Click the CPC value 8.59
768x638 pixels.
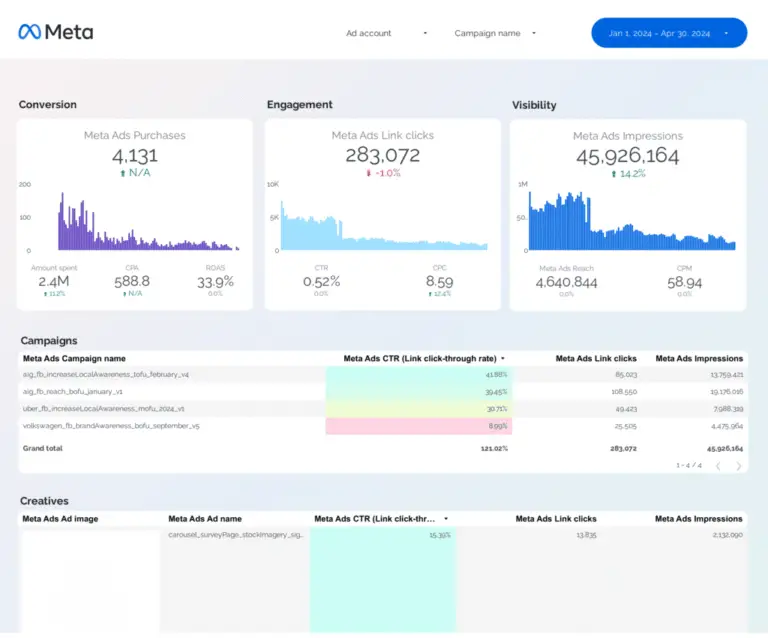439,282
